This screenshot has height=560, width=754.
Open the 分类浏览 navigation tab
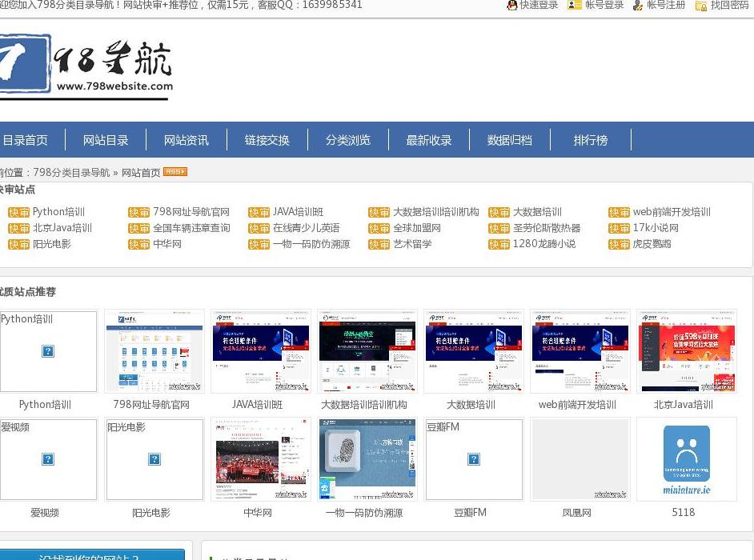[347, 140]
